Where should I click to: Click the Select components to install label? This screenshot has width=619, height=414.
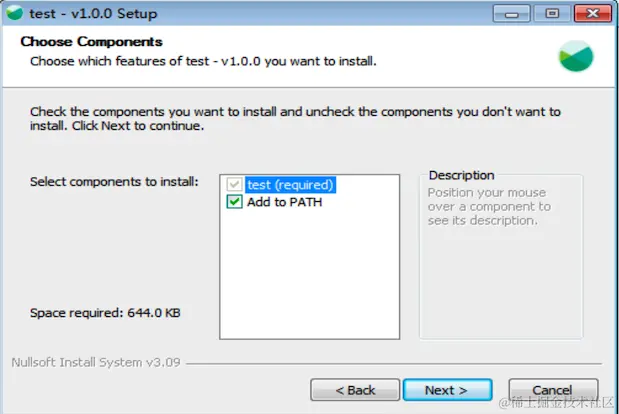click(114, 182)
